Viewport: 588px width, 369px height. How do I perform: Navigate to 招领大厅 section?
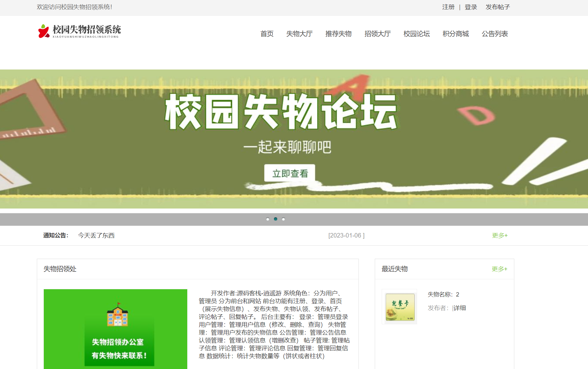coord(377,34)
